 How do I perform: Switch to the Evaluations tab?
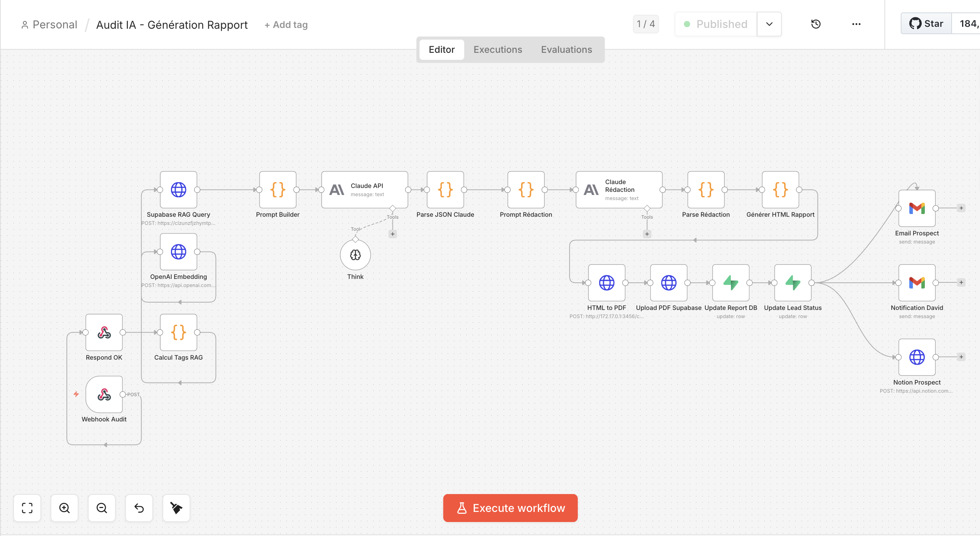566,49
